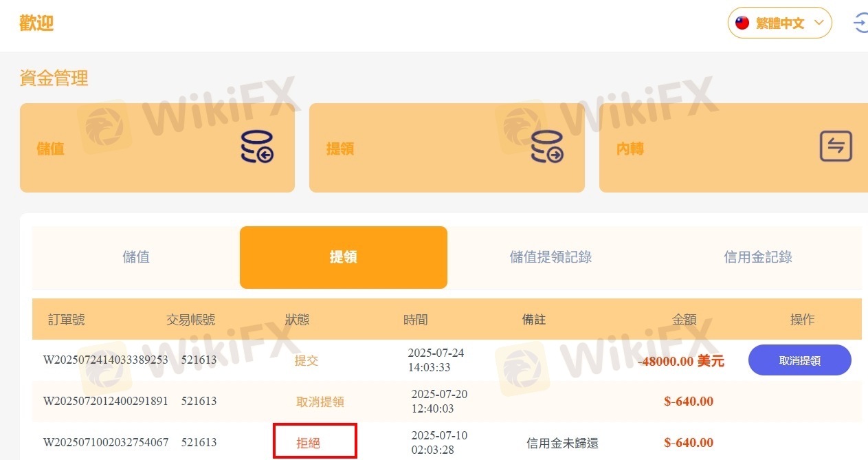The width and height of the screenshot is (868, 460).
Task: Click the internal transfer arrows icon
Action: (x=836, y=146)
